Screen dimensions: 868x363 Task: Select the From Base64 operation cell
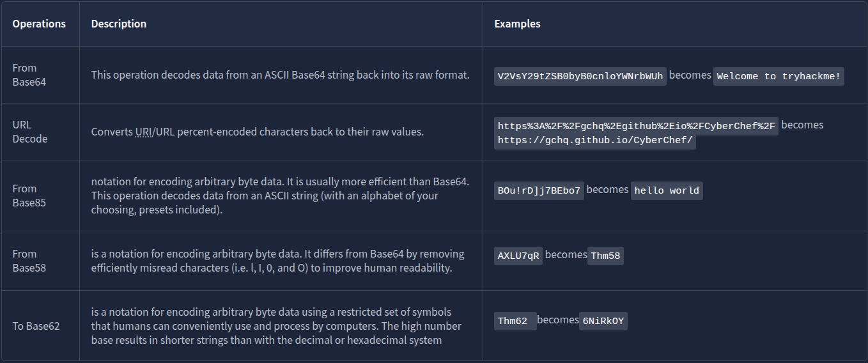point(25,75)
